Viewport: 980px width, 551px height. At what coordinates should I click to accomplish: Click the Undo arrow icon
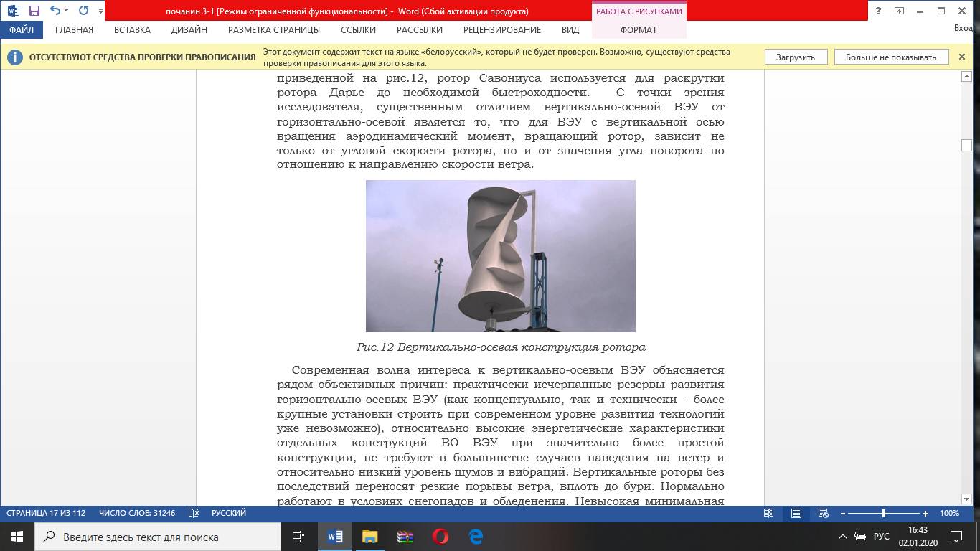55,11
